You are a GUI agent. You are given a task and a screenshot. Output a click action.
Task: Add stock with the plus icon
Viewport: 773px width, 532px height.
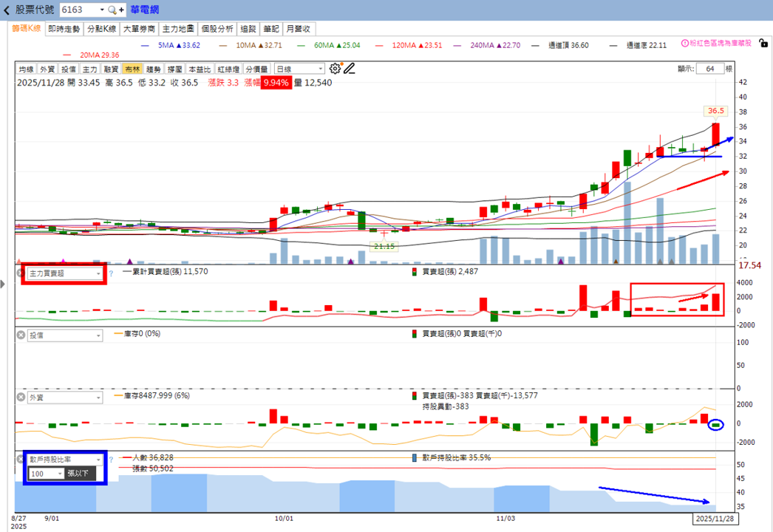pos(121,10)
